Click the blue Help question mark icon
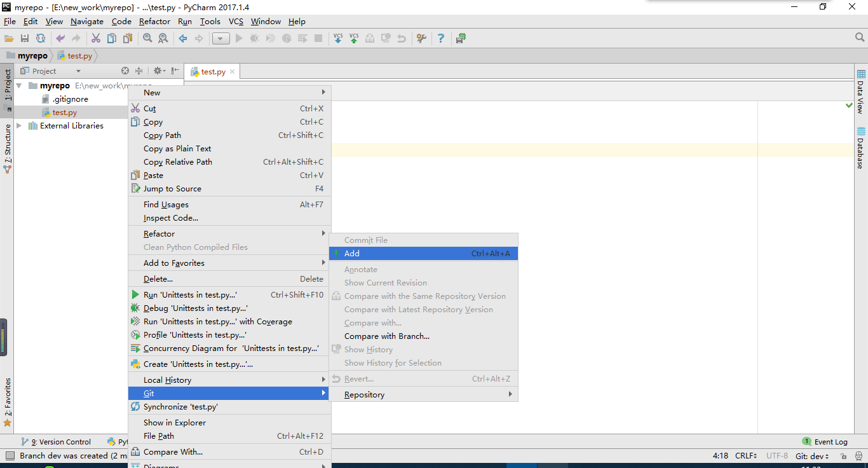Viewport: 868px width, 468px height. [x=441, y=39]
